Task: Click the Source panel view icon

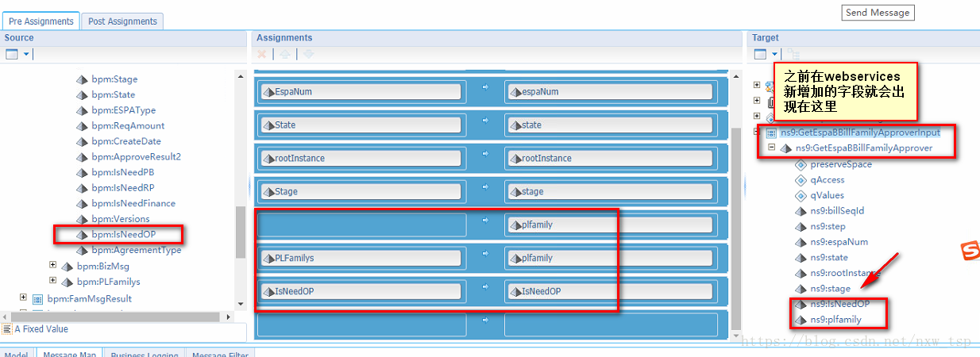Action: coord(12,54)
